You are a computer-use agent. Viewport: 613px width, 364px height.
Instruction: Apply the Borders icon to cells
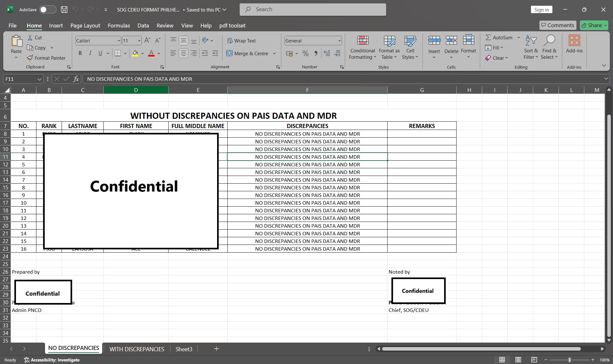(117, 53)
